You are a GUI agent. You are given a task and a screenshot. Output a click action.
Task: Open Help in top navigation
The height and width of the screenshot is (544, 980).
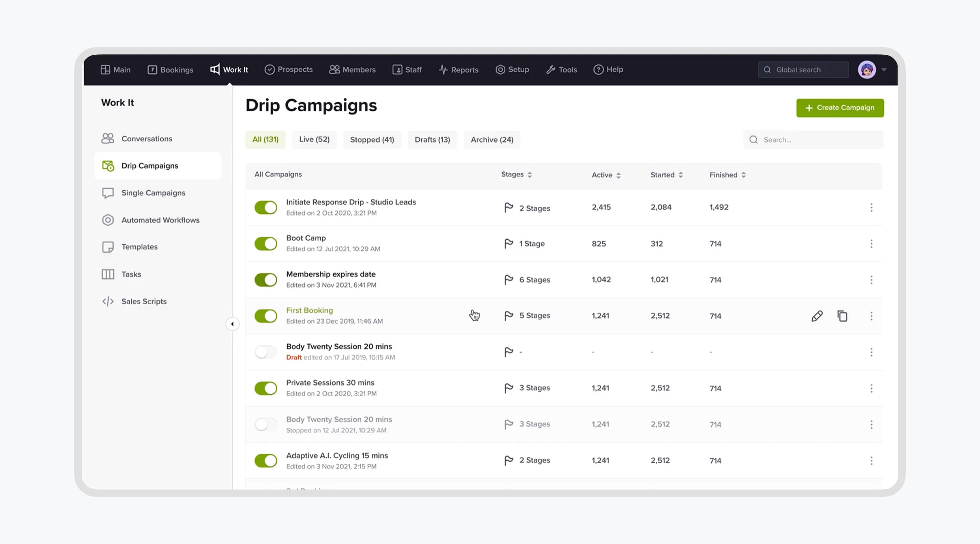coord(608,70)
